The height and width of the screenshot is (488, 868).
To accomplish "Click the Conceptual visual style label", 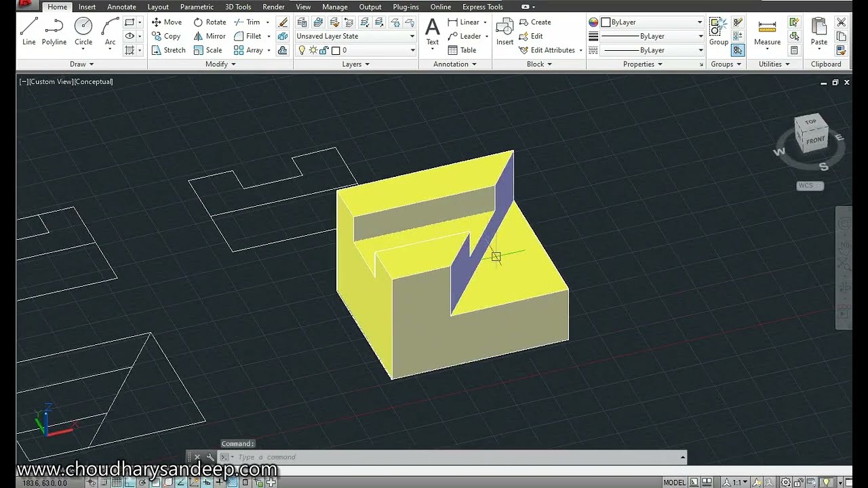I will click(x=94, y=81).
